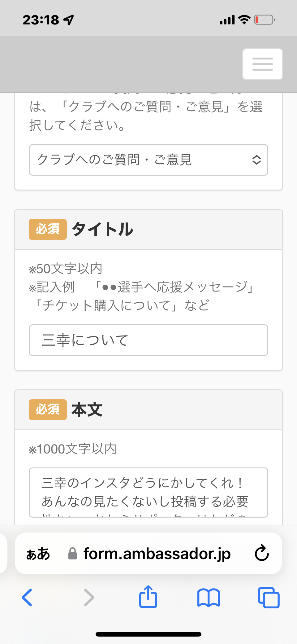Show open Safari tabs

[269, 597]
